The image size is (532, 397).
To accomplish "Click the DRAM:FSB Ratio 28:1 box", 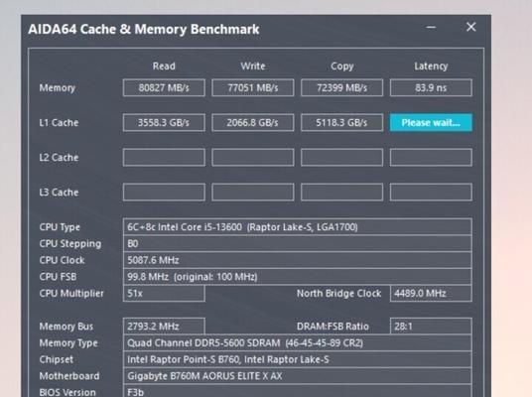I will (x=431, y=327).
